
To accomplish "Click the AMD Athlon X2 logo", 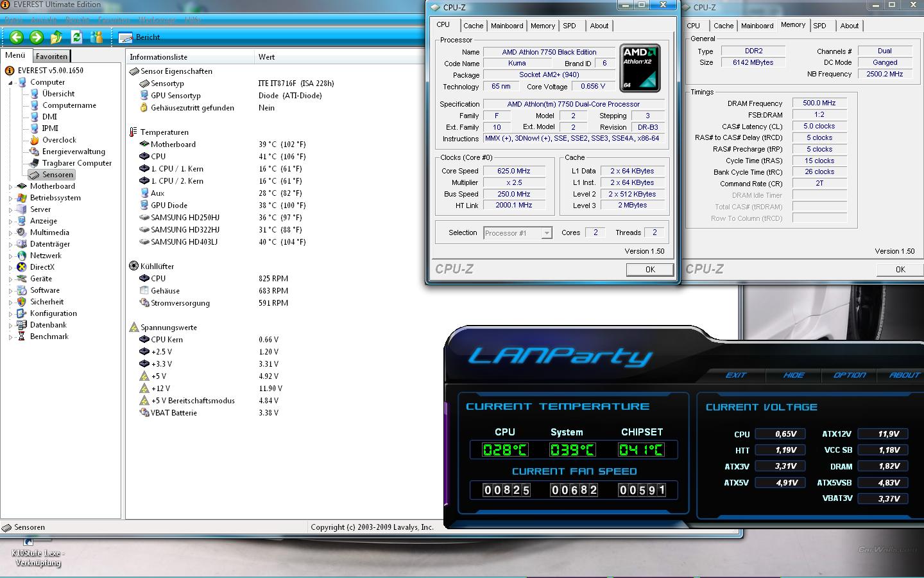I will pos(640,68).
